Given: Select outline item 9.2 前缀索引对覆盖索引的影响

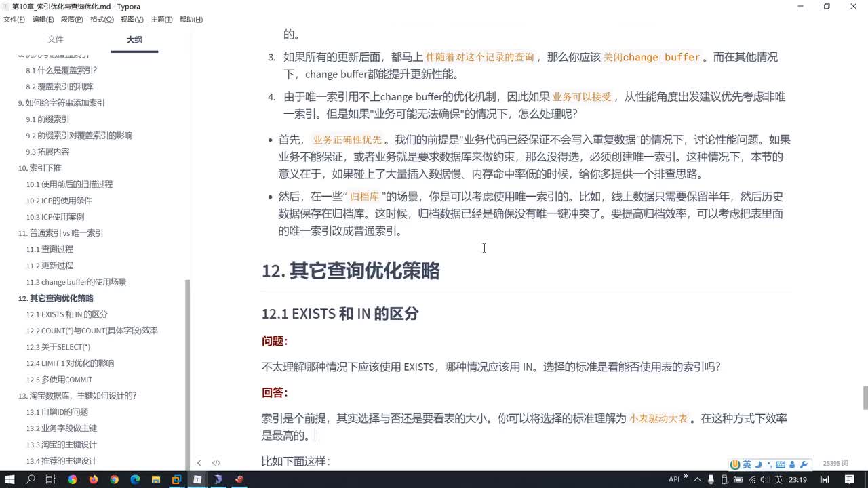Looking at the screenshot, I should [x=79, y=136].
